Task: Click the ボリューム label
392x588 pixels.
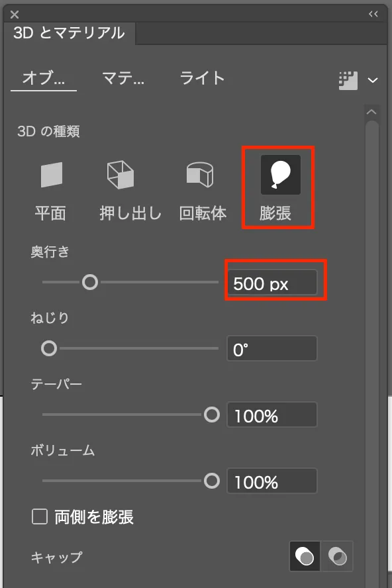Action: click(63, 450)
